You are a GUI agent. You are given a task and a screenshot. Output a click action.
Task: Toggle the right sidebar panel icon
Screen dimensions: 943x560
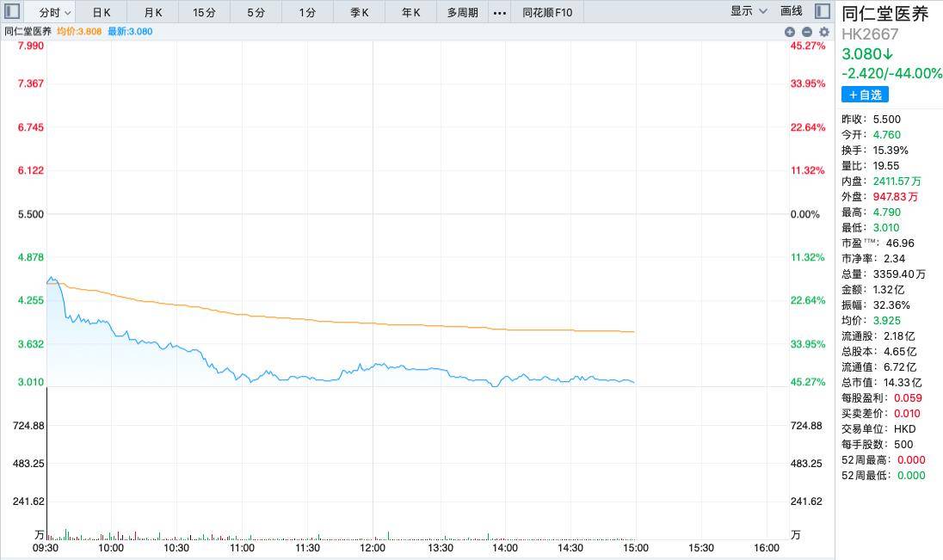click(823, 11)
